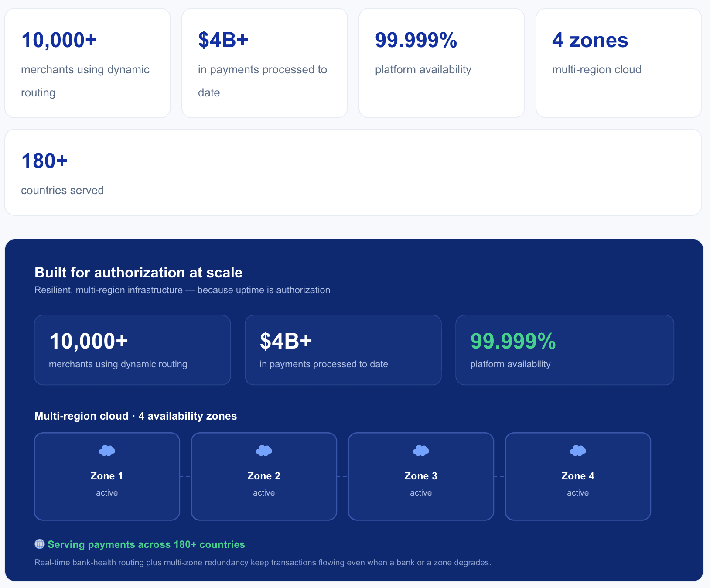Viewport: 710px width, 588px height.
Task: Click the 'Real-time bank-health routing' footer sentence
Action: click(x=263, y=563)
